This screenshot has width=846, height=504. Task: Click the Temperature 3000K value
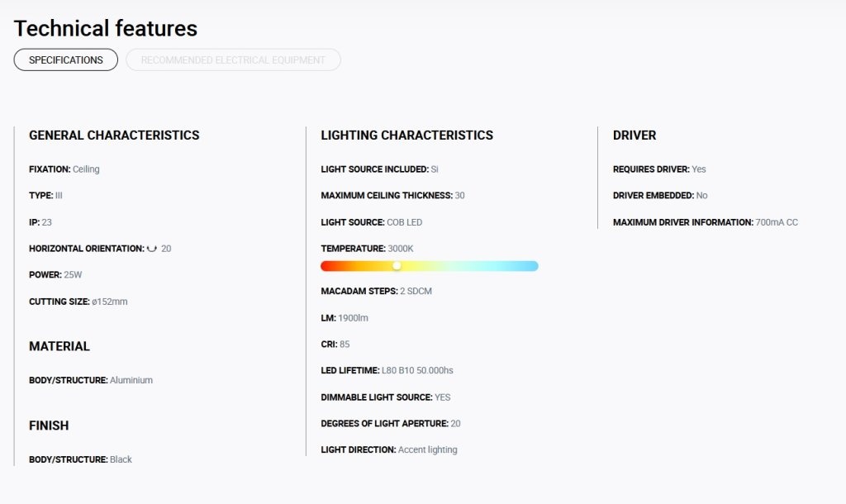401,249
